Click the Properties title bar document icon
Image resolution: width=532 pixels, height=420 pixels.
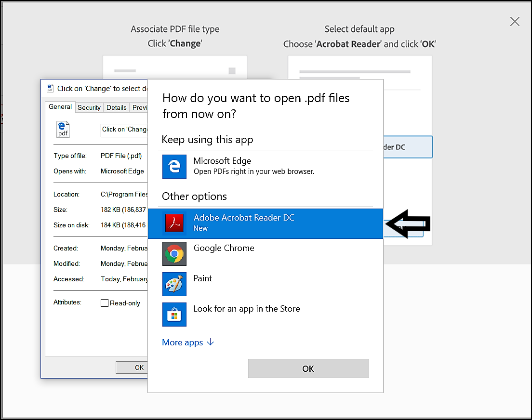click(x=50, y=88)
